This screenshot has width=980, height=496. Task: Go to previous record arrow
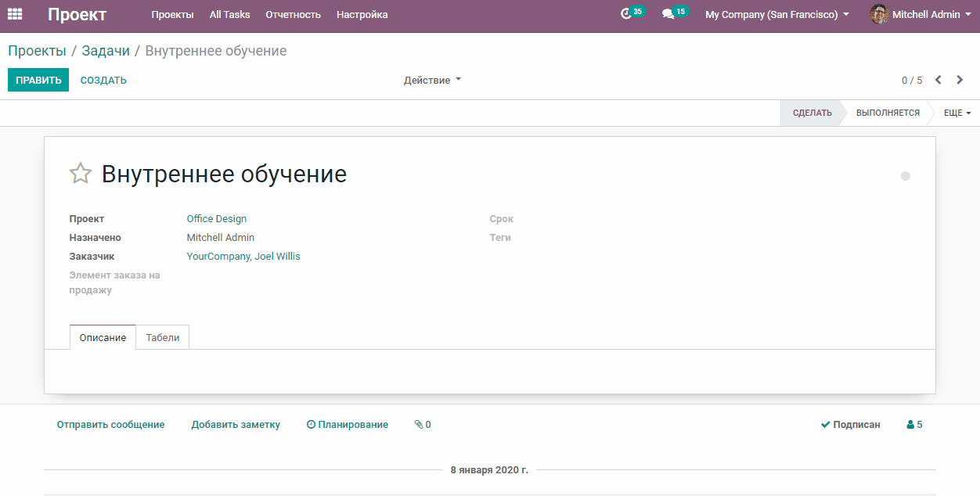click(938, 80)
